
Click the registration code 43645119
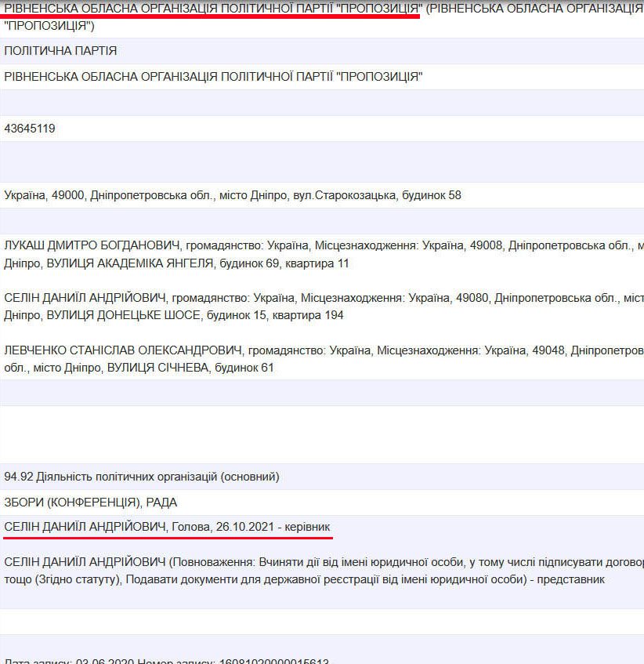pyautogui.click(x=30, y=129)
